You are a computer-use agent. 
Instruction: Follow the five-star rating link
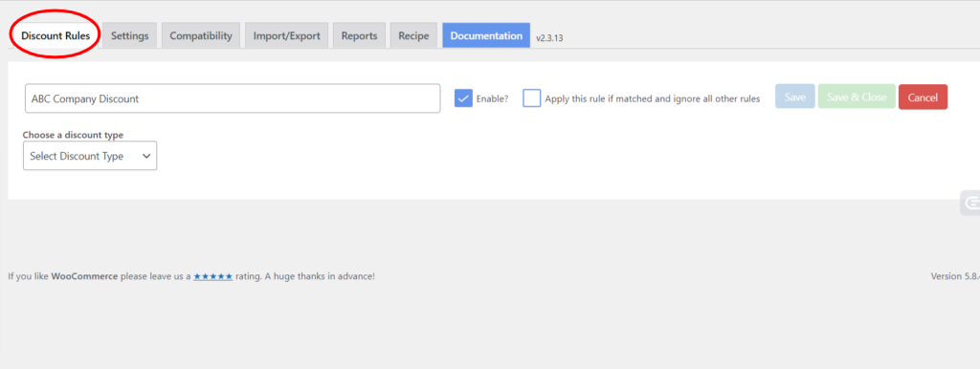tap(213, 276)
